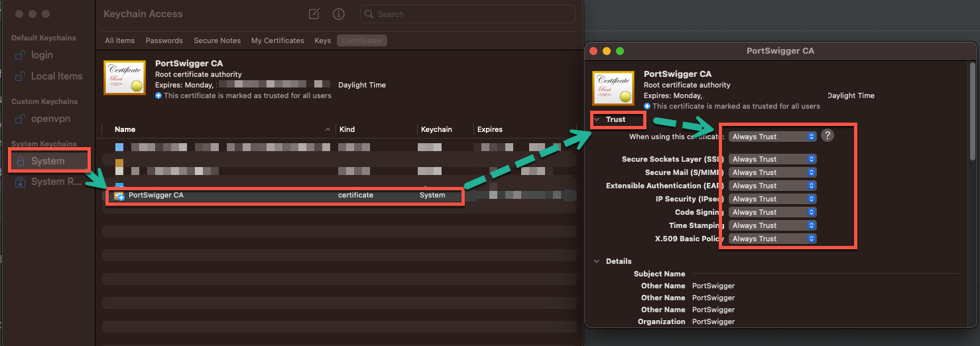This screenshot has width=980, height=346.
Task: Open the Secure Sockets Layer (SSL) trust dropdown
Action: click(x=772, y=159)
